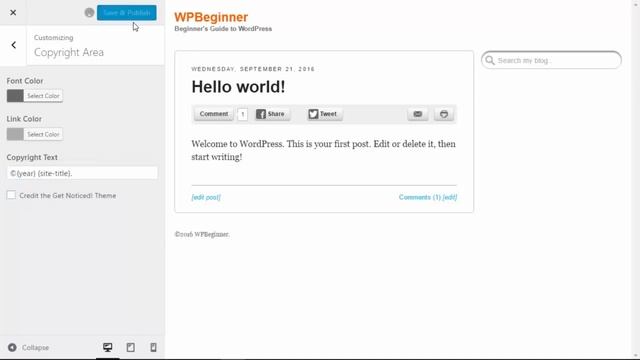Click the Save & Publish button
The width and height of the screenshot is (640, 360).
(127, 13)
